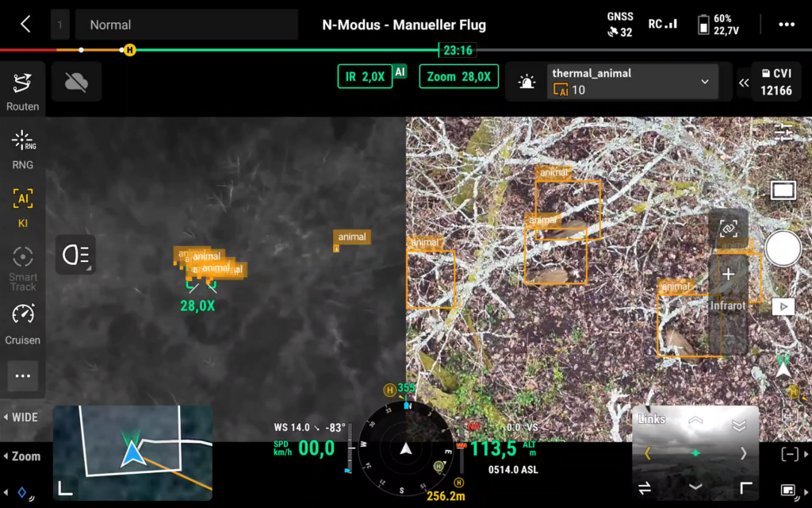Switch to the WIDE camera view
Viewport: 812px width, 508px height.
coord(22,418)
